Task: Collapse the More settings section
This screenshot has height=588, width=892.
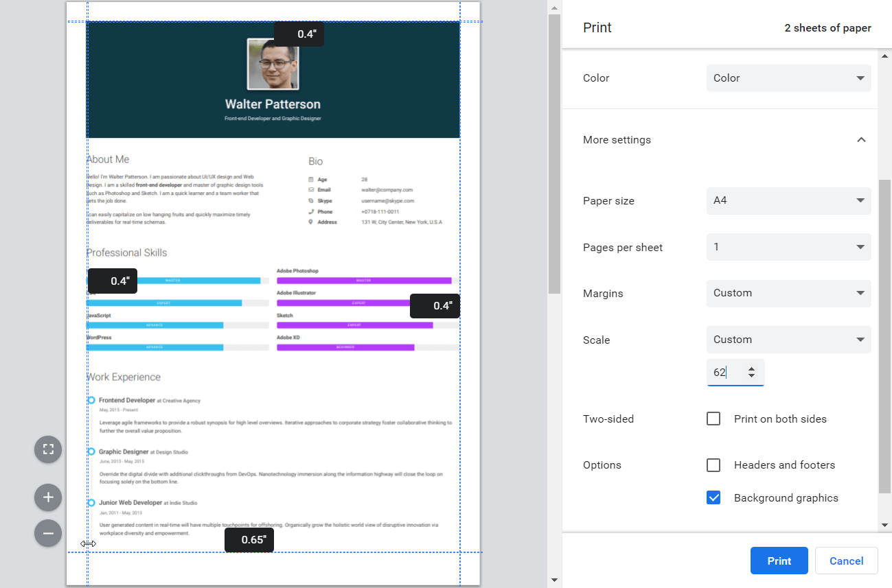Action: pos(860,140)
